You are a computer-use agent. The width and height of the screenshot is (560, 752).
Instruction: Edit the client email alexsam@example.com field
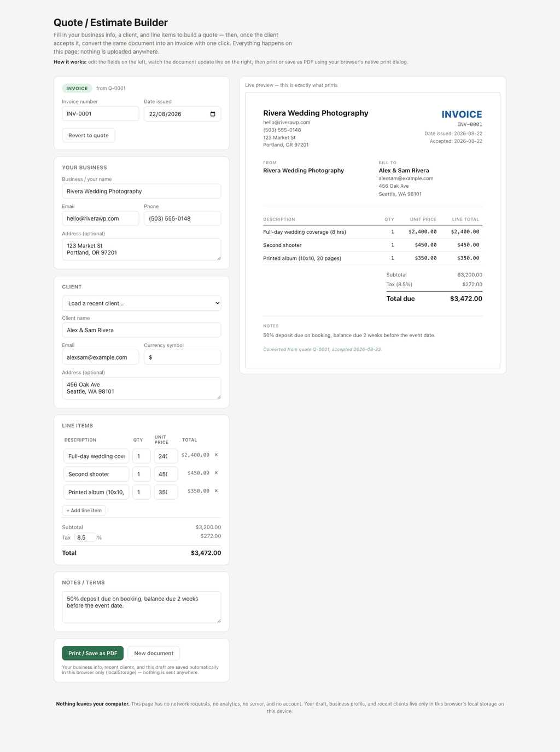101,357
